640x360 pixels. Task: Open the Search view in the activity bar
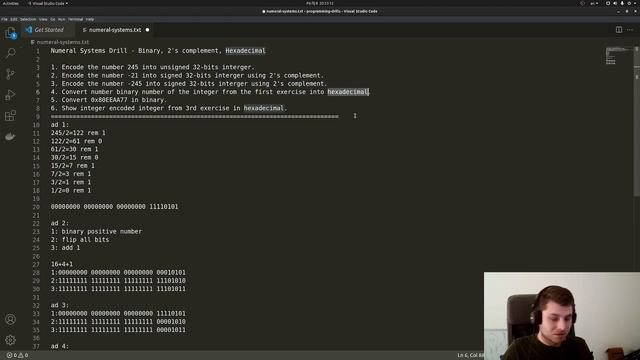(11, 53)
